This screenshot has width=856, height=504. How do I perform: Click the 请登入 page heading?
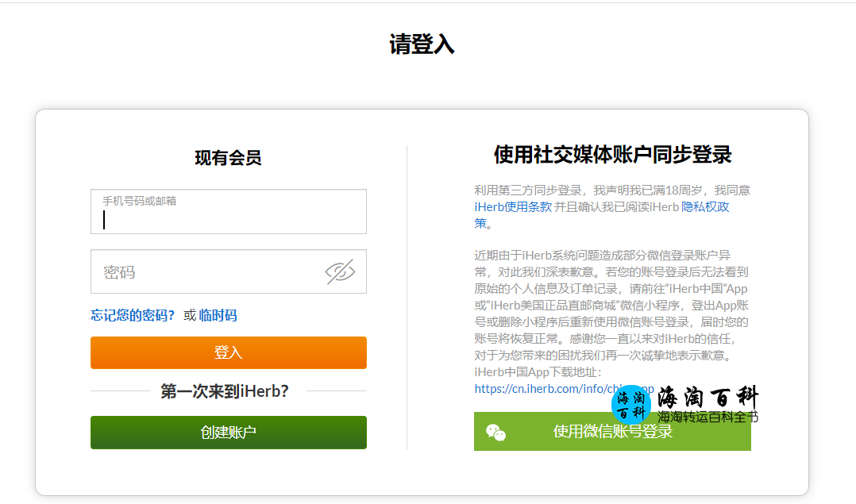(422, 44)
